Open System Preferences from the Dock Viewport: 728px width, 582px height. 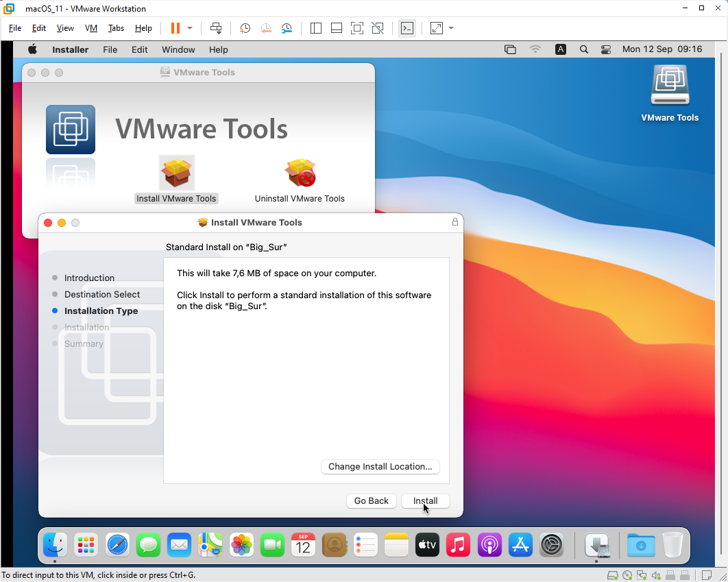coord(552,545)
